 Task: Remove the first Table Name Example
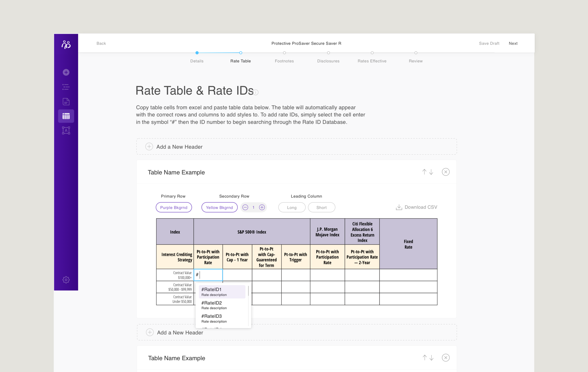coord(446,172)
